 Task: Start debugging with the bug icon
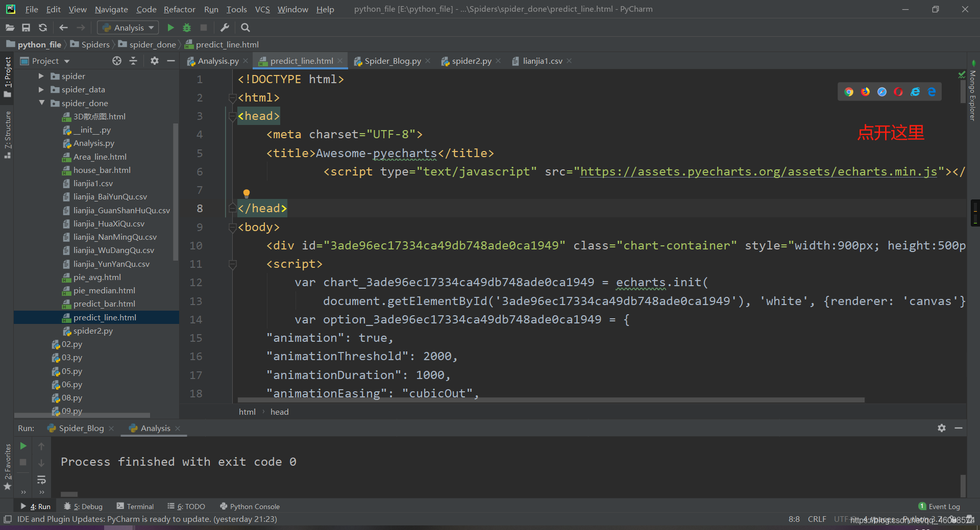click(x=187, y=28)
